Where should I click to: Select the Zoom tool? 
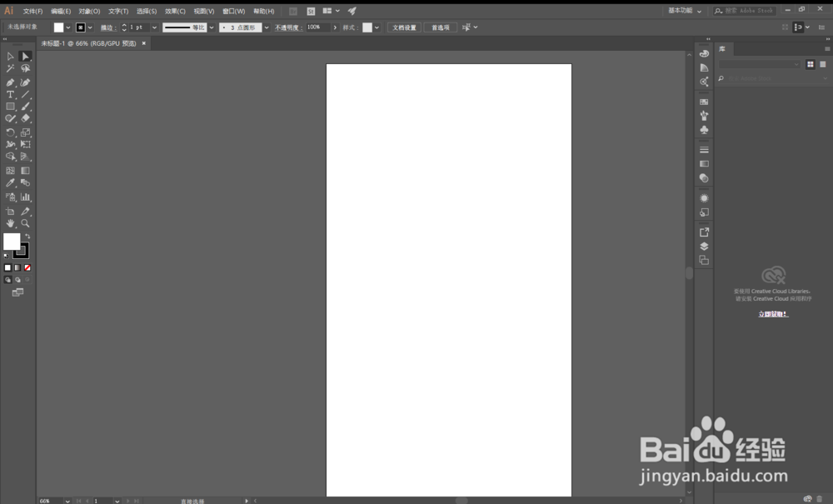click(x=25, y=223)
